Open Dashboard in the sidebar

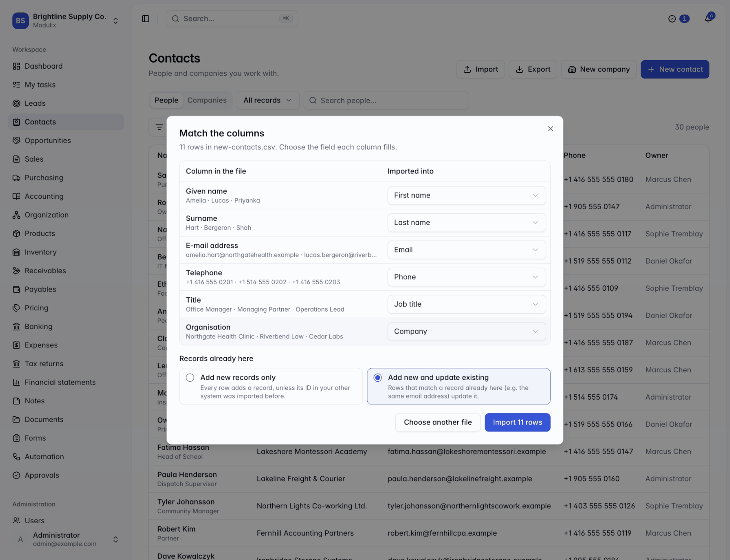(x=66, y=66)
